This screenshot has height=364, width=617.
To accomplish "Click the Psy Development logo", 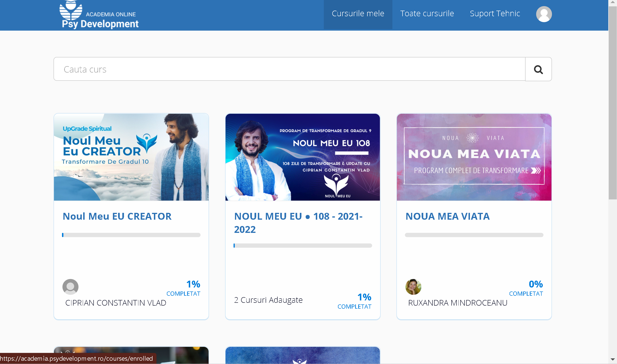I will pyautogui.click(x=99, y=14).
